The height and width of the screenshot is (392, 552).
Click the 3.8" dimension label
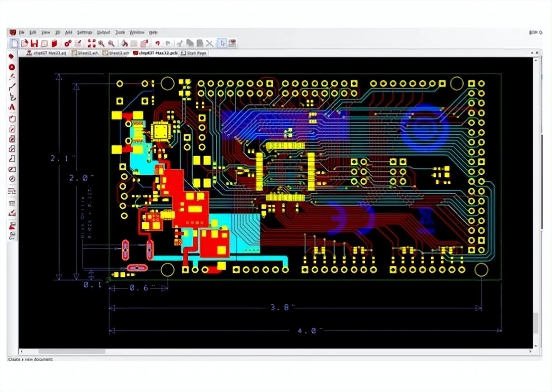(x=283, y=307)
